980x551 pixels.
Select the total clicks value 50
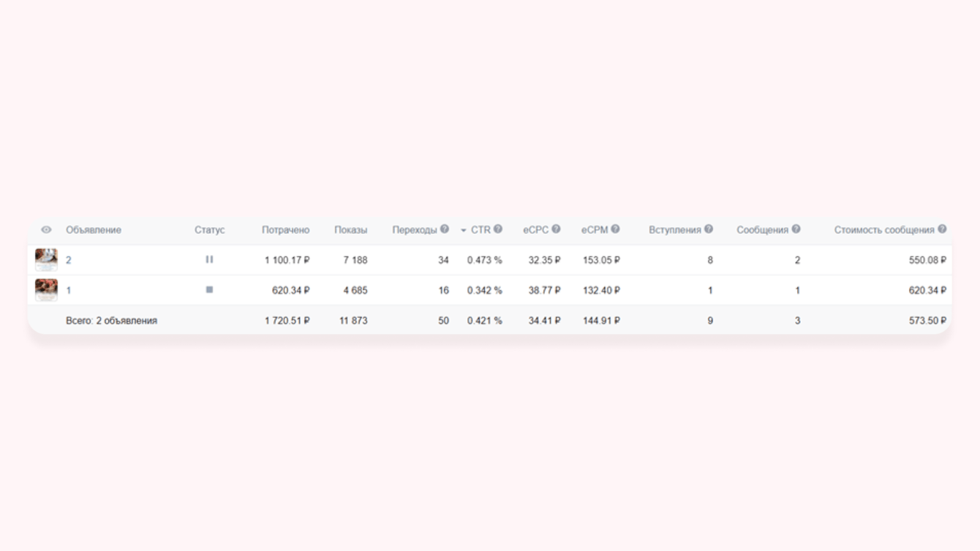(443, 321)
